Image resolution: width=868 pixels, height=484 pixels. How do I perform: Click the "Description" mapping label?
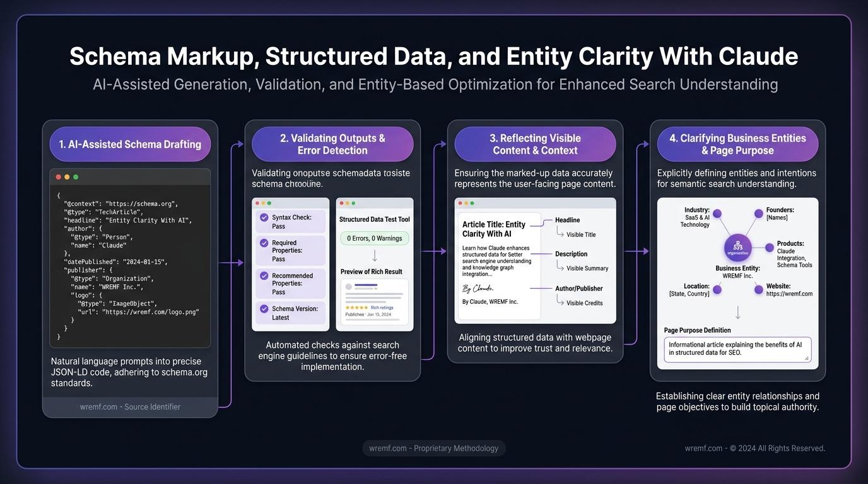click(572, 254)
